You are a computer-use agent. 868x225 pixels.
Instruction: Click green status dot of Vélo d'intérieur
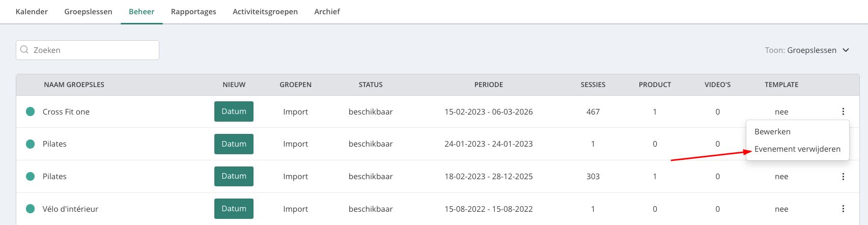pos(31,209)
